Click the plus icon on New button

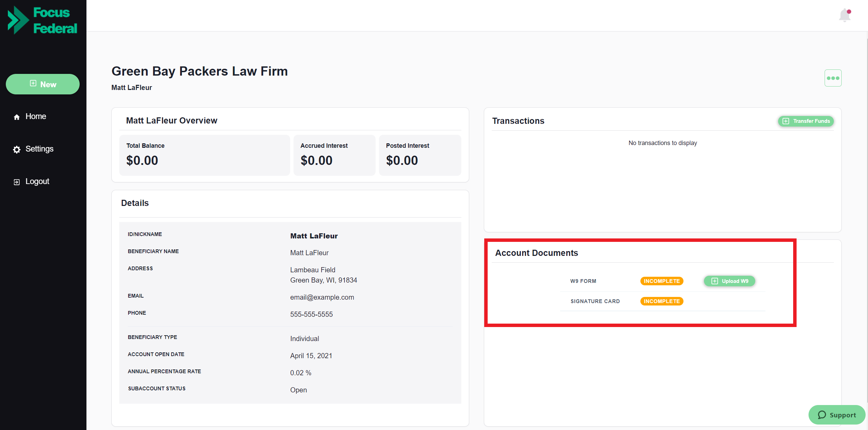33,83
